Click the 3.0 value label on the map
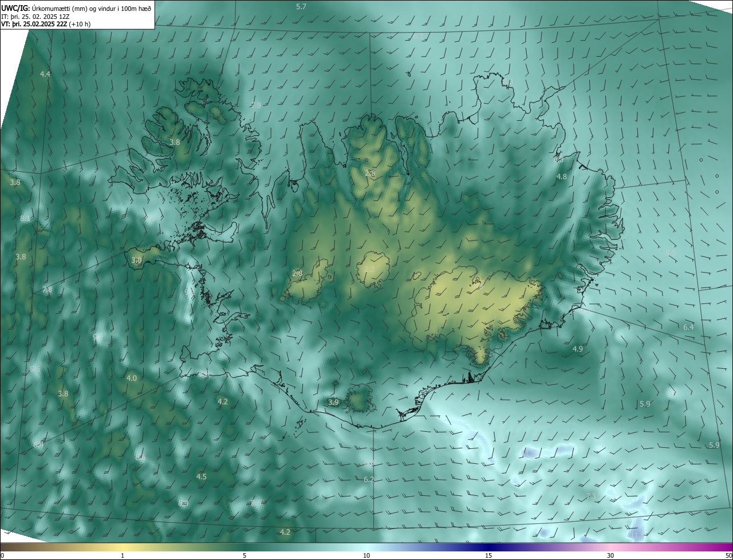The width and height of the screenshot is (733, 560). point(136,261)
